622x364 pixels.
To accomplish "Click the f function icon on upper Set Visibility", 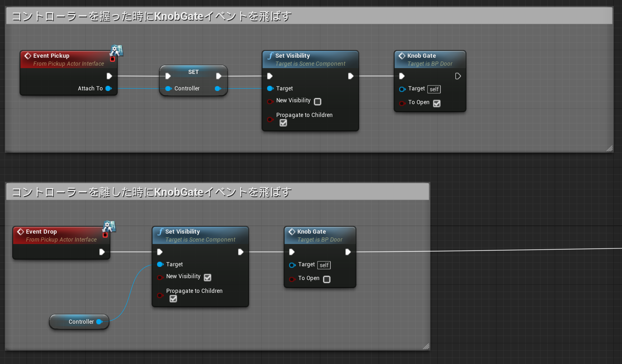I will click(x=271, y=56).
